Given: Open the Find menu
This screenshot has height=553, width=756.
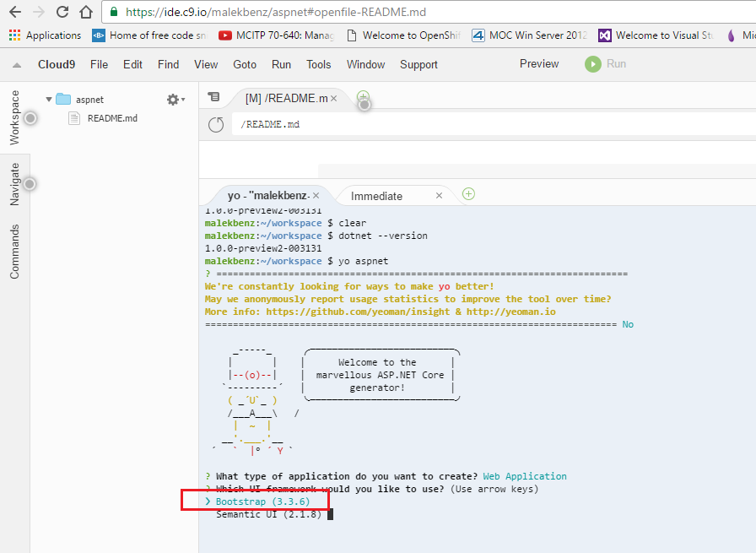Looking at the screenshot, I should (x=168, y=65).
